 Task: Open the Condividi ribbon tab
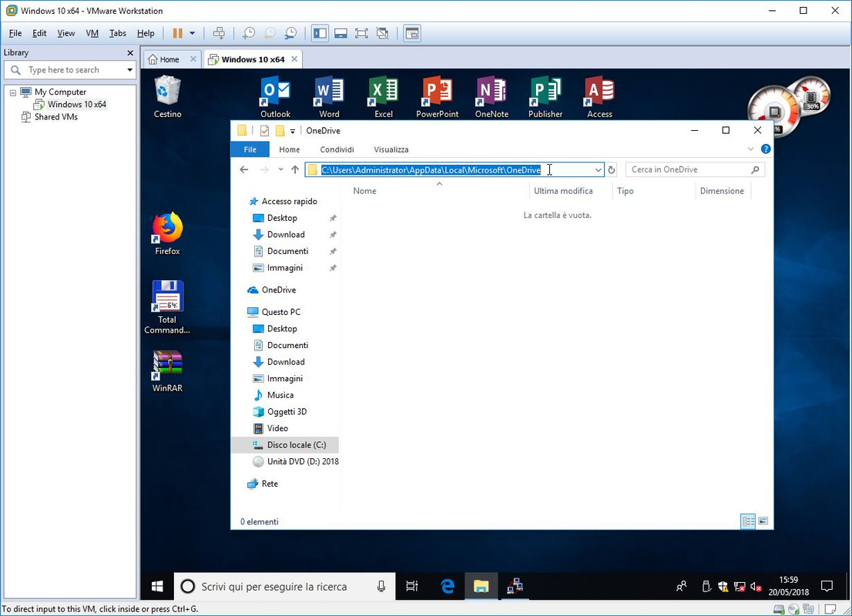pos(337,149)
